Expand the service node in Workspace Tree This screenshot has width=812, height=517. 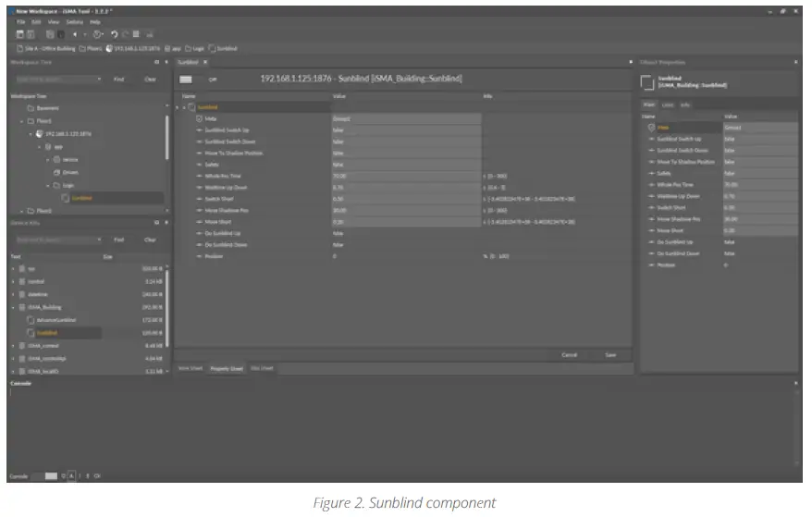(48, 160)
